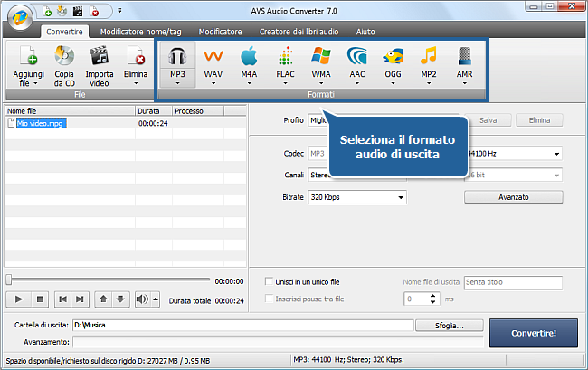Viewport: 588px width, 370px height.
Task: Pick the FLAC format icon
Action: (285, 60)
